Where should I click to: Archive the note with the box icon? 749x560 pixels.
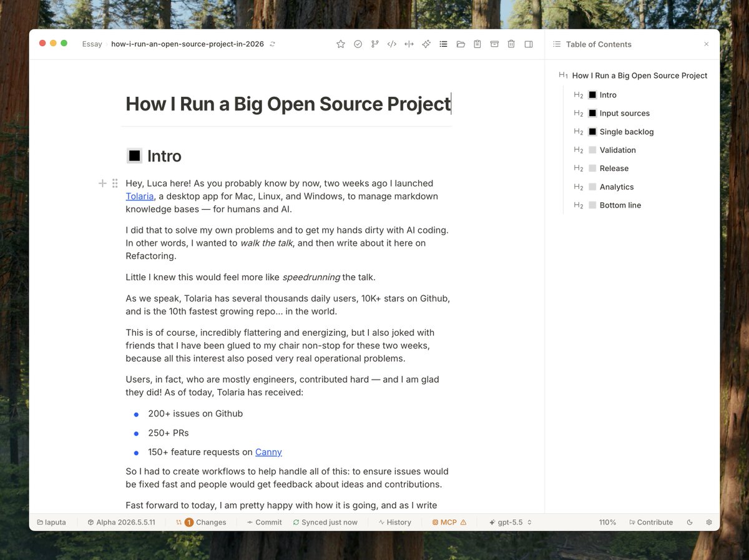tap(494, 44)
